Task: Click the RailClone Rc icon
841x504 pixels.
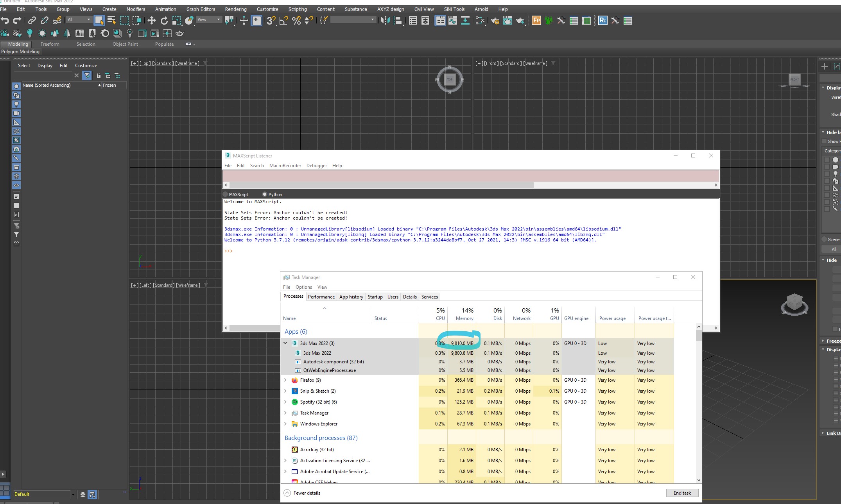Action: tap(602, 21)
